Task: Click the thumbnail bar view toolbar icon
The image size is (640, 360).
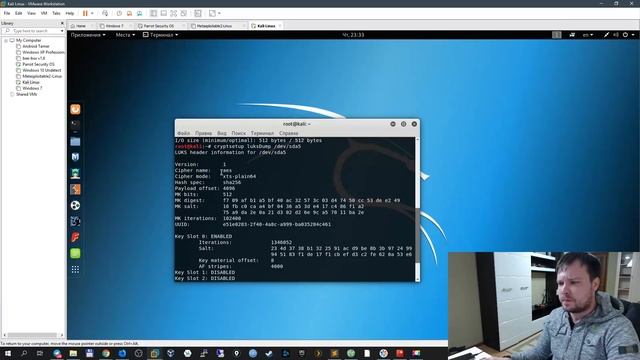Action: click(x=164, y=13)
